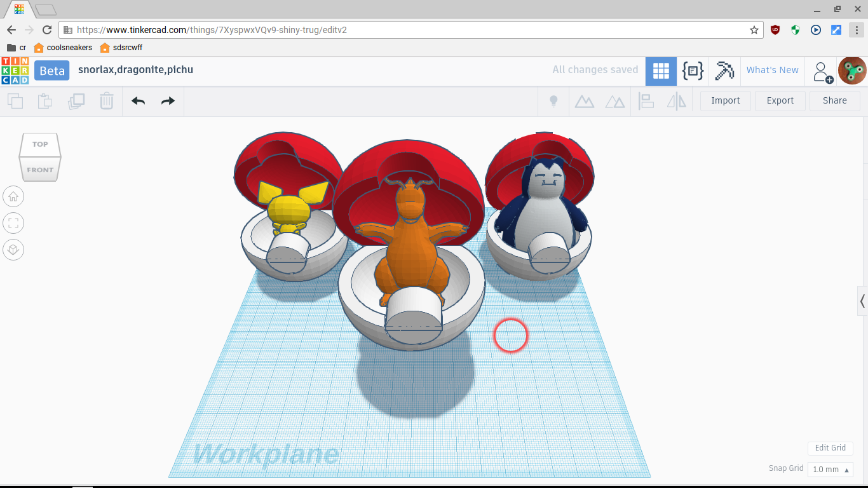Click the Export button

pyautogui.click(x=780, y=100)
